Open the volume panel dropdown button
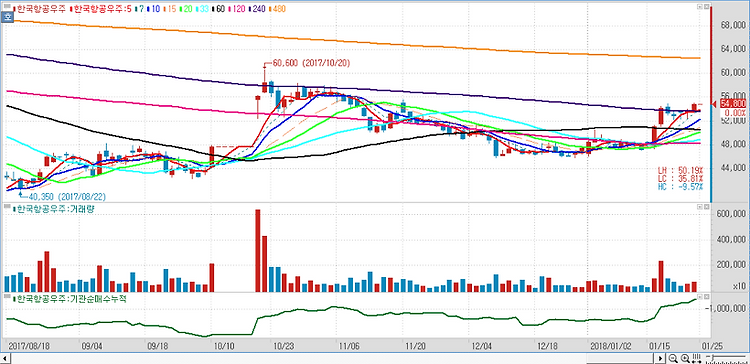750x364 pixels. [x=699, y=207]
